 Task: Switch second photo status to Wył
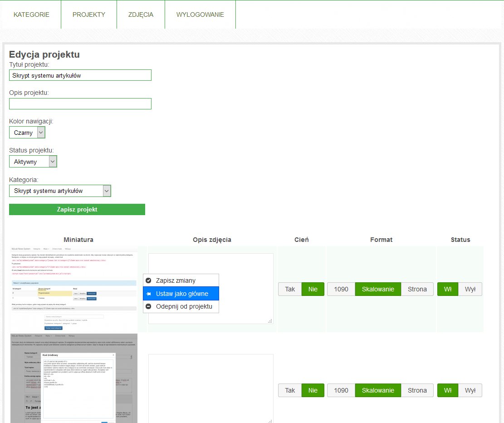pyautogui.click(x=470, y=390)
